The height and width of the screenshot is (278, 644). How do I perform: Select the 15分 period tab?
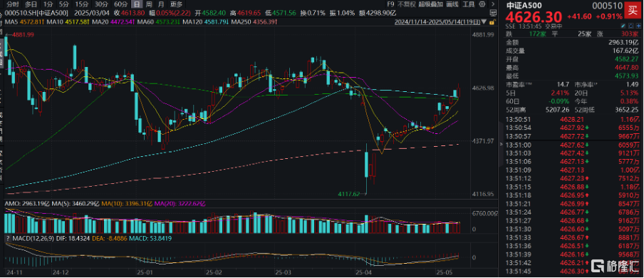82,4
